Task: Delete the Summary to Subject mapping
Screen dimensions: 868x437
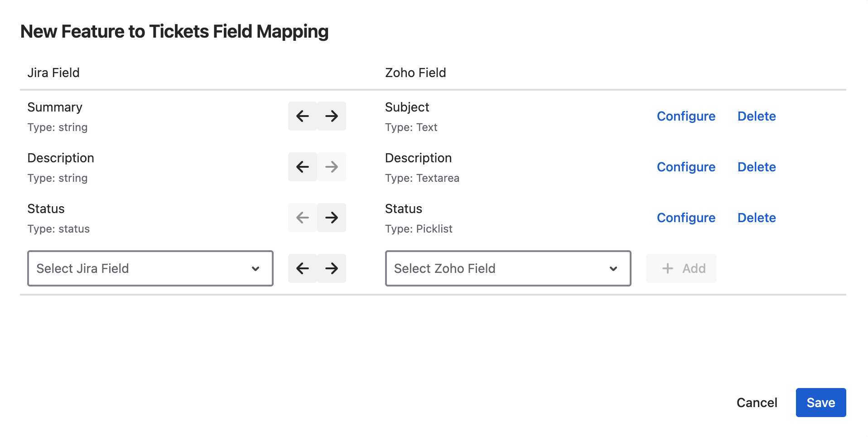Action: click(x=757, y=116)
